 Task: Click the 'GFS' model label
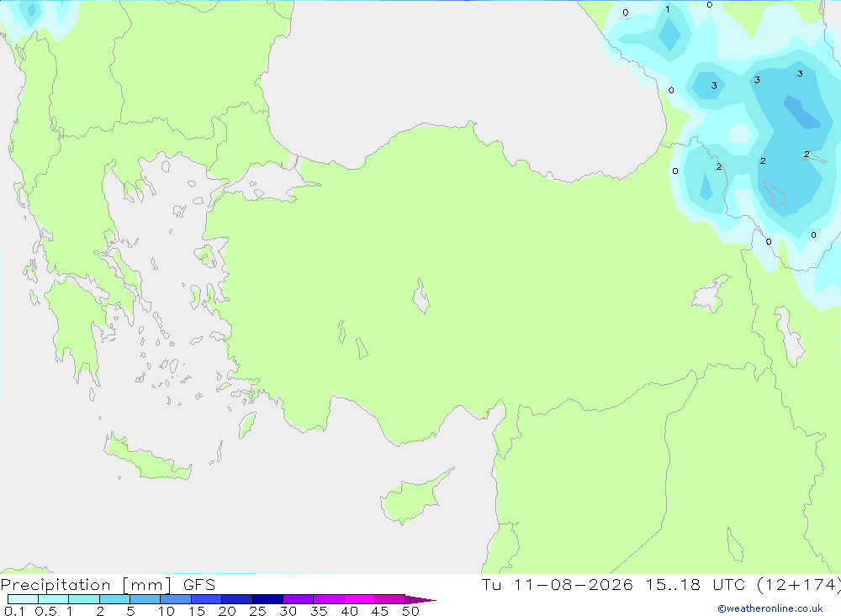click(199, 585)
